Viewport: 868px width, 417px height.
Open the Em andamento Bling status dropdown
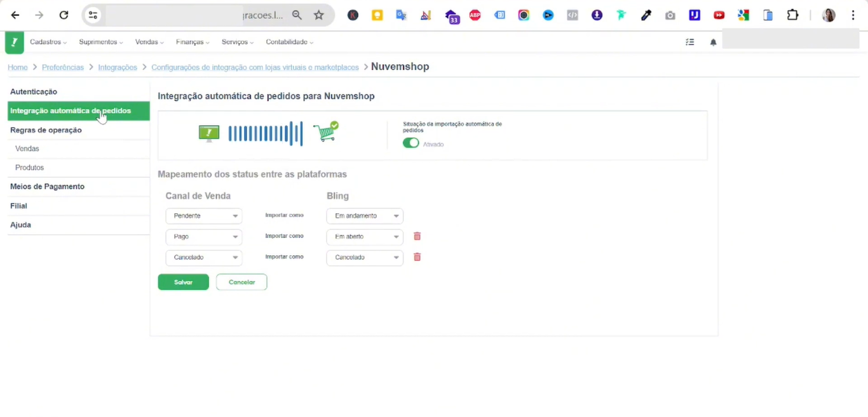(x=365, y=216)
